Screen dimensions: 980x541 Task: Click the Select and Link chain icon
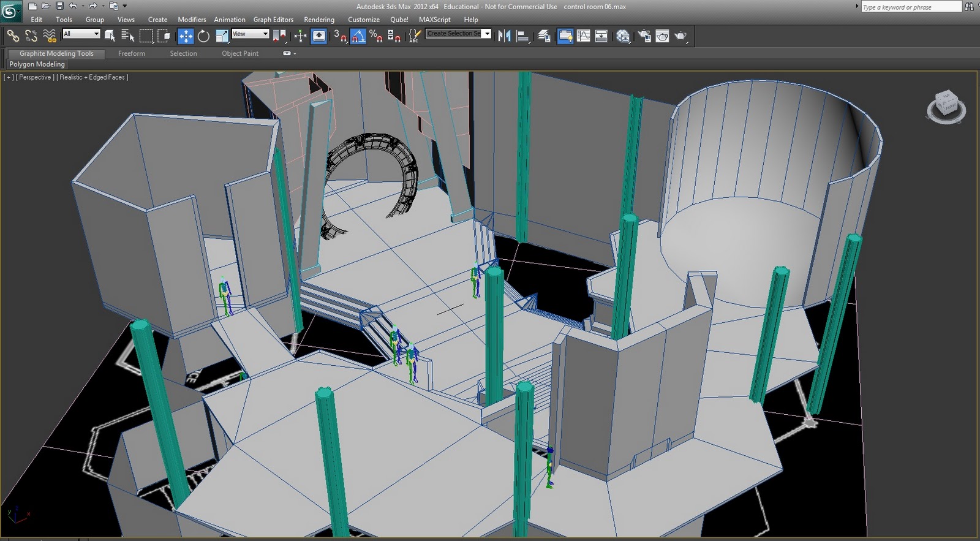click(x=13, y=36)
